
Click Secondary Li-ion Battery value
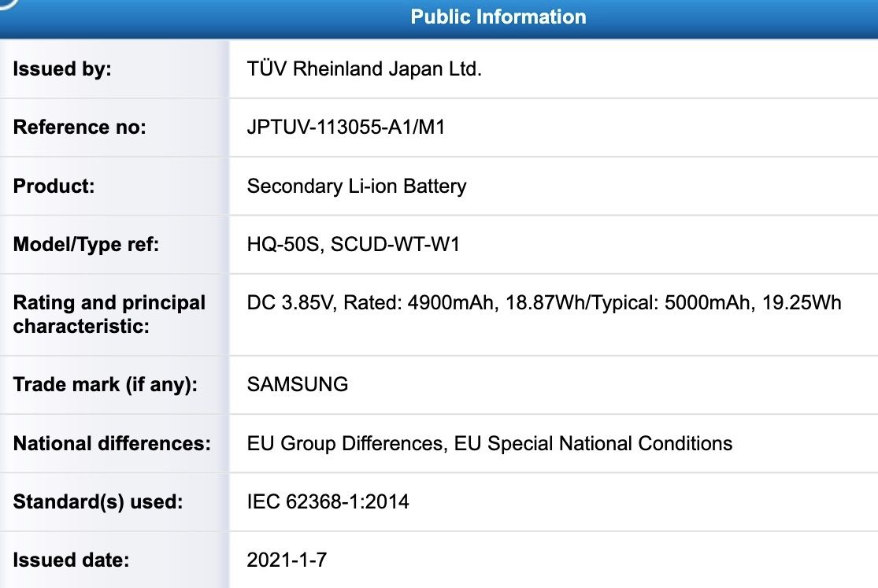point(357,186)
